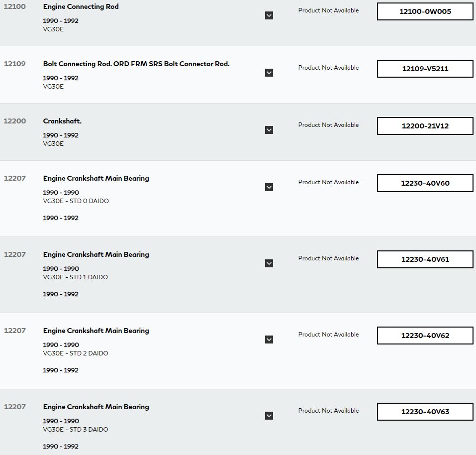Open part number 12100-0W005
This screenshot has width=476, height=455.
coord(425,11)
